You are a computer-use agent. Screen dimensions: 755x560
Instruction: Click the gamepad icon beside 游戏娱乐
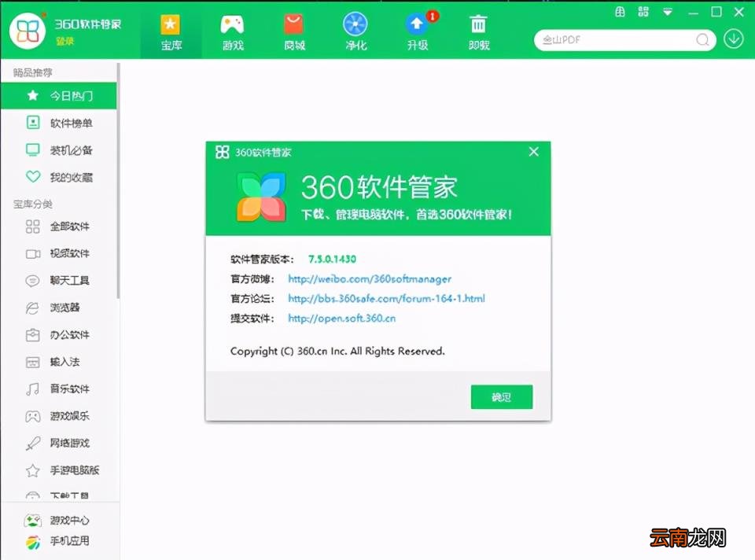tap(33, 417)
